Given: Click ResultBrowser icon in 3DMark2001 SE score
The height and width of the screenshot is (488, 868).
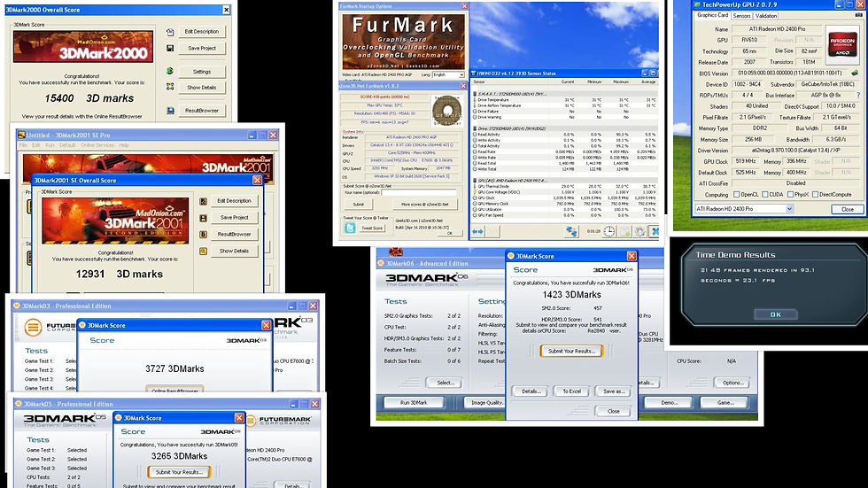Looking at the screenshot, I should click(203, 235).
